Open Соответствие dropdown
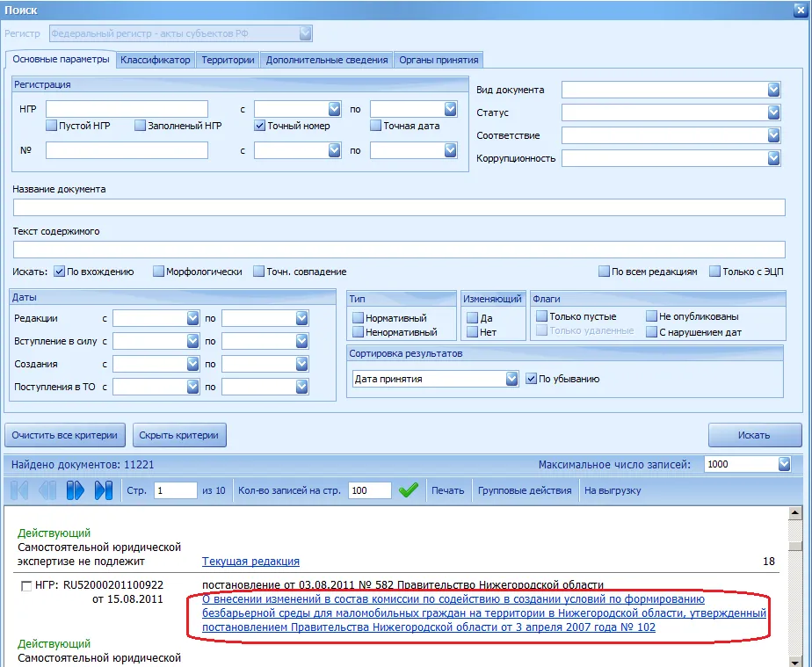Image resolution: width=812 pixels, height=667 pixels. (773, 135)
